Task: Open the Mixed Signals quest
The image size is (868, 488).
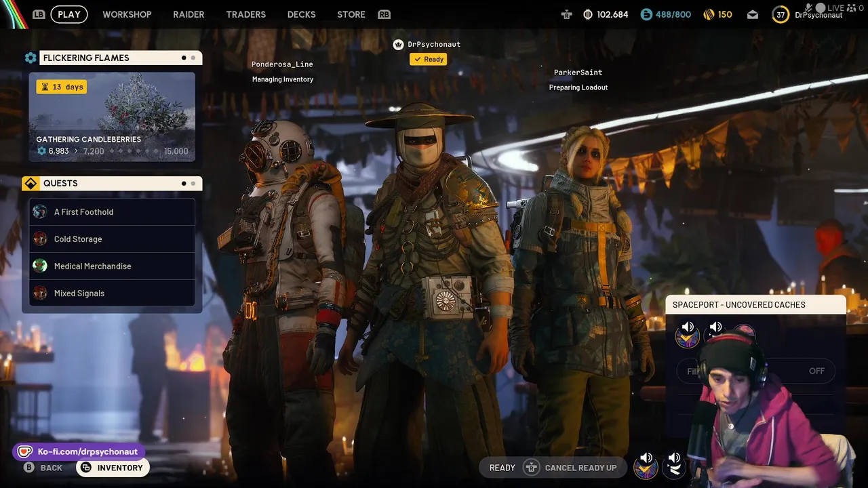Action: pos(112,293)
